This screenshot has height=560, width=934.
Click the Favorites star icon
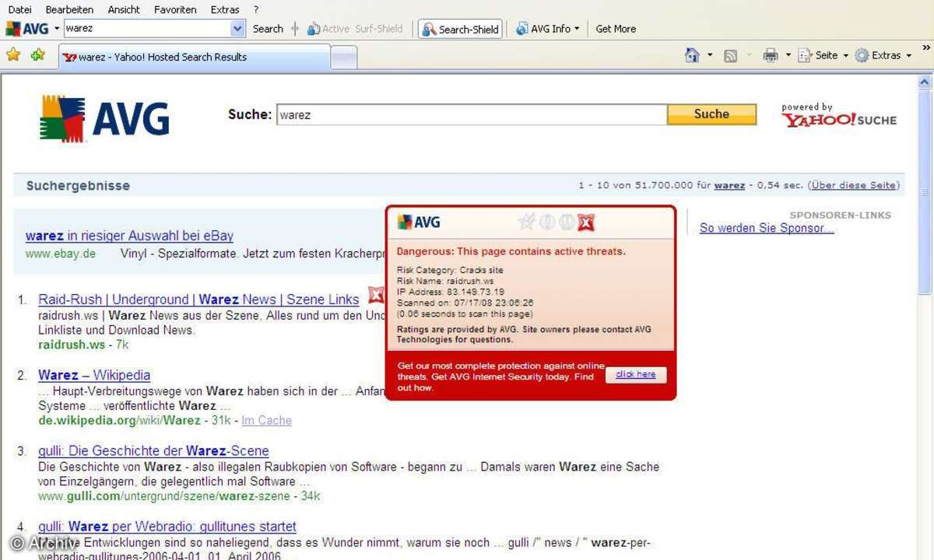click(13, 55)
